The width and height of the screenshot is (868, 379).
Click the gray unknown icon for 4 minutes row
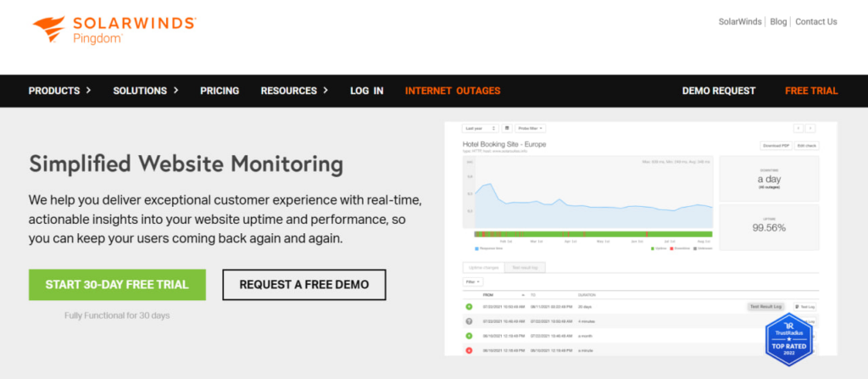pyautogui.click(x=469, y=321)
